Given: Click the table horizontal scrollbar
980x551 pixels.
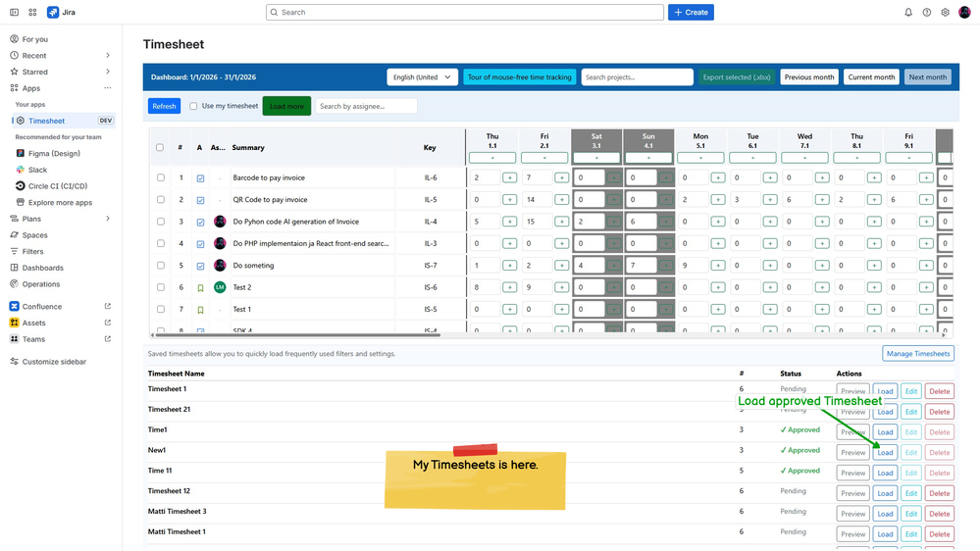Looking at the screenshot, I should pos(296,335).
